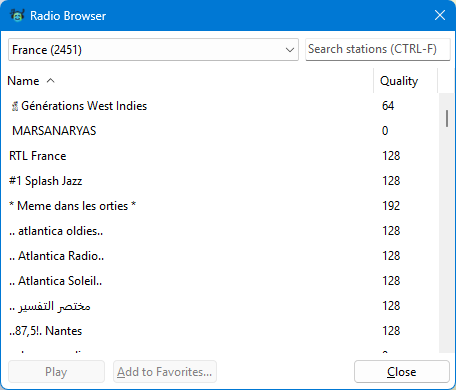Click the vertical scrollbar thumb
This screenshot has width=456, height=390.
point(447,118)
